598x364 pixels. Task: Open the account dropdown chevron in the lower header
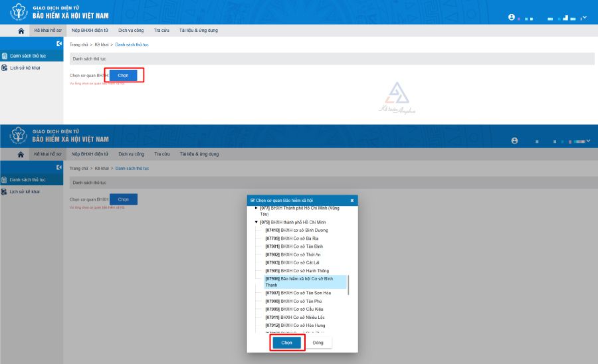coord(587,141)
